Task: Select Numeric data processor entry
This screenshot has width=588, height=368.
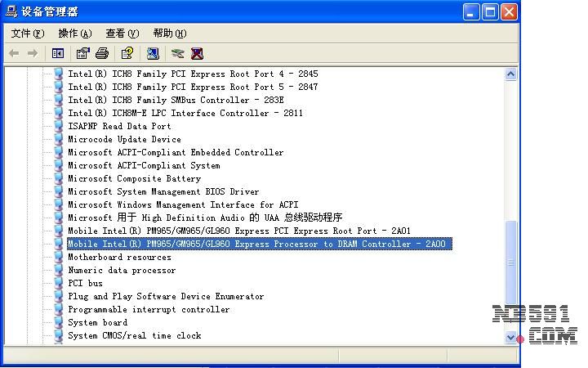Action: (122, 270)
